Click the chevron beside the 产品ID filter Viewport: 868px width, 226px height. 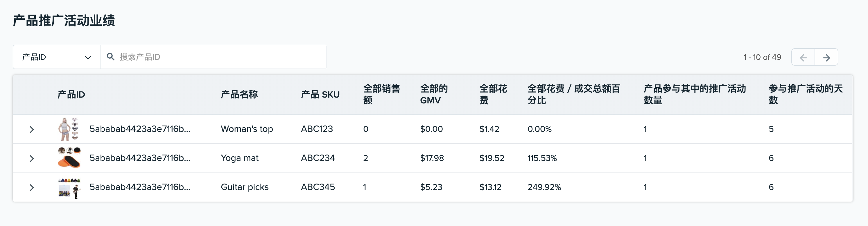pos(88,57)
